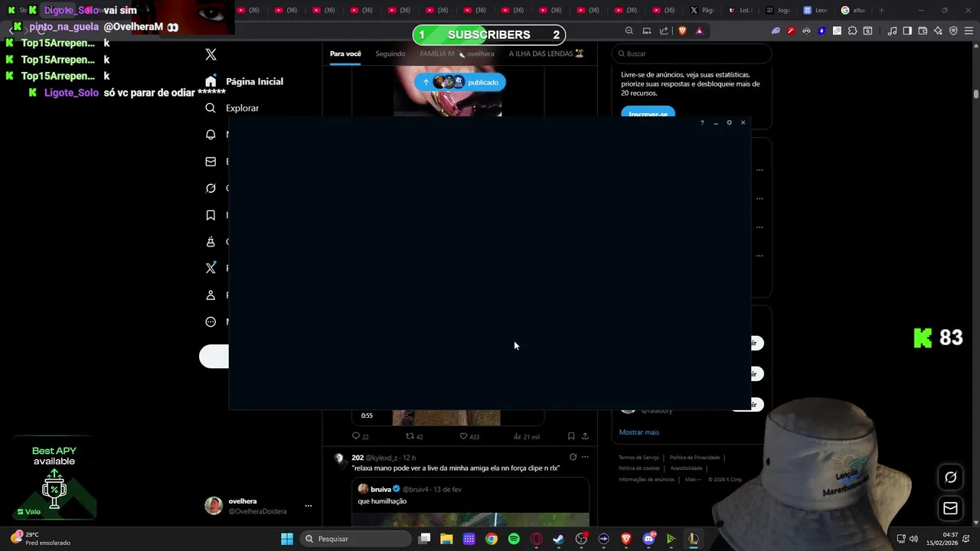Select the Para você tab
The width and height of the screenshot is (980, 551).
[x=345, y=54]
